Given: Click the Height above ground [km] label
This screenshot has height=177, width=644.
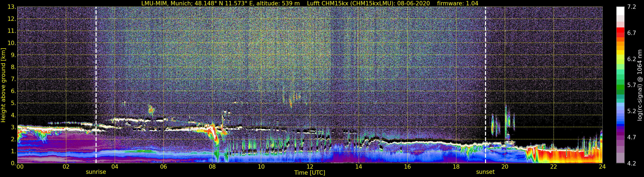Looking at the screenshot, I should tap(3, 85).
